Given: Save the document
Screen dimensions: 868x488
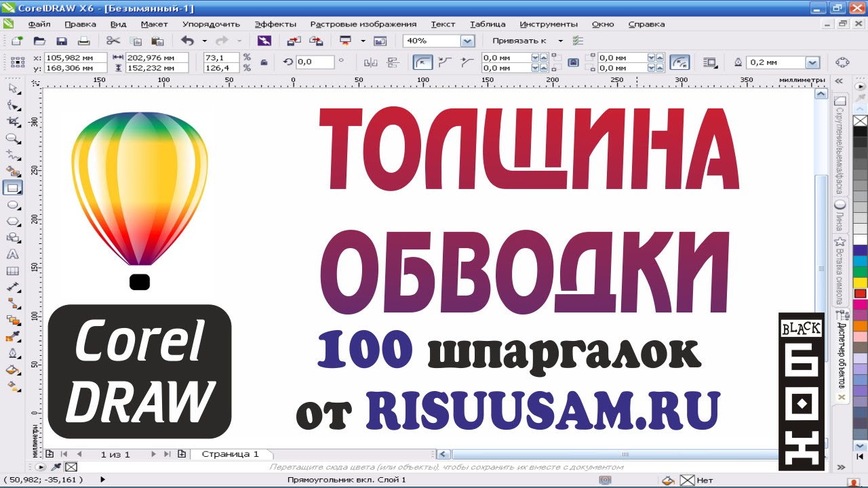Looking at the screenshot, I should click(x=62, y=41).
